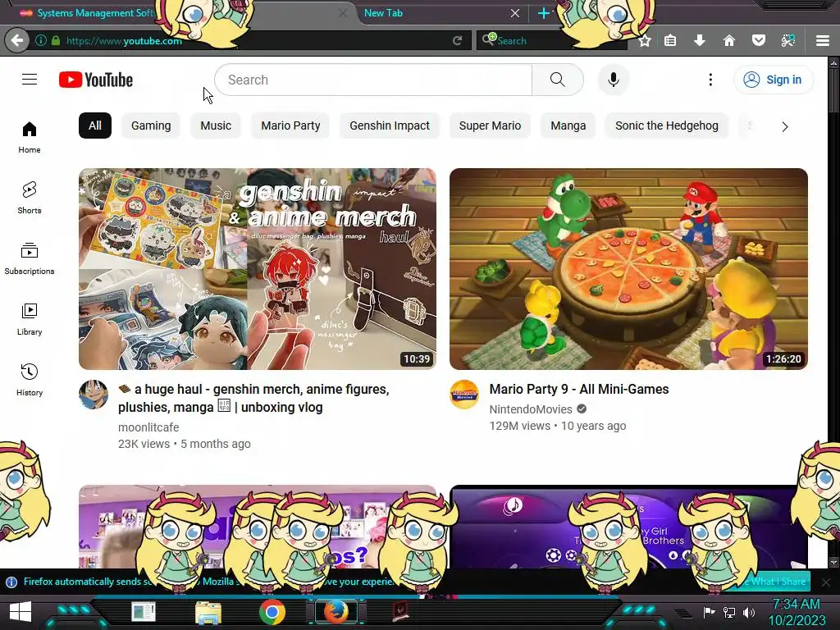The height and width of the screenshot is (630, 840).
Task: Open Library in the sidebar
Action: coord(30,319)
